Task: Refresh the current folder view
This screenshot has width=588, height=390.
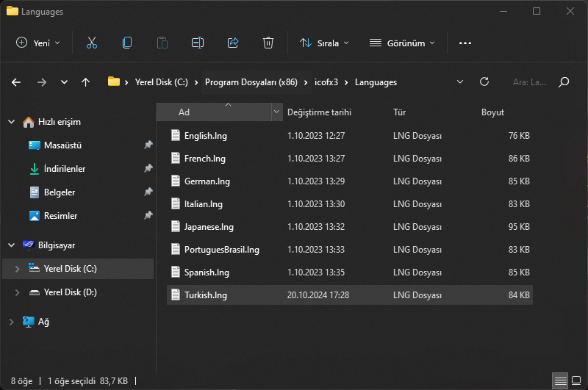Action: tap(484, 82)
